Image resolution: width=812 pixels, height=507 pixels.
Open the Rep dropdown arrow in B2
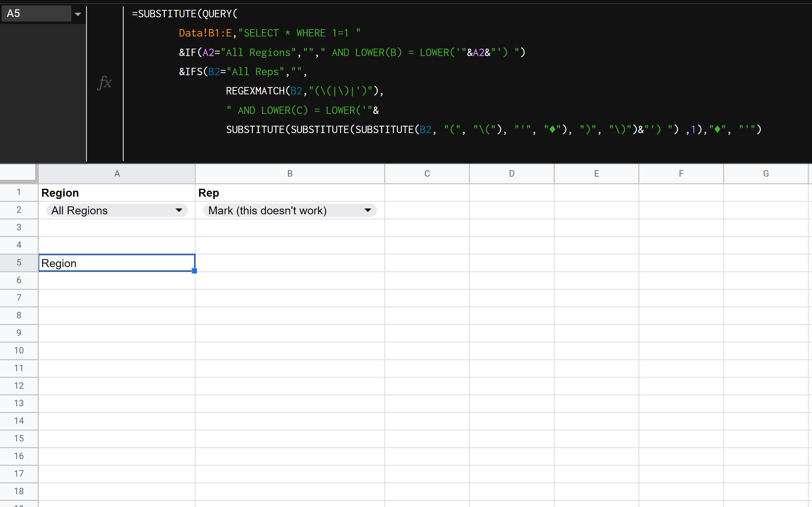[x=368, y=210]
